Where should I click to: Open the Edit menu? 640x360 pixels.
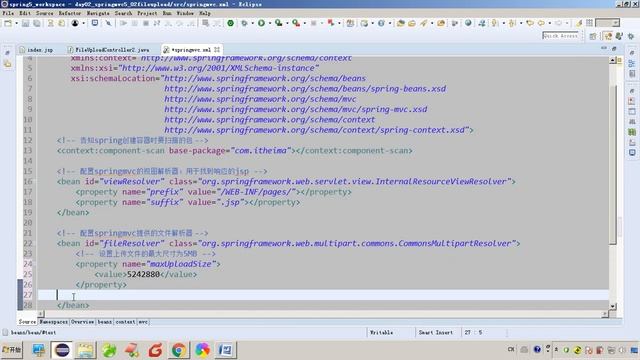(25, 13)
